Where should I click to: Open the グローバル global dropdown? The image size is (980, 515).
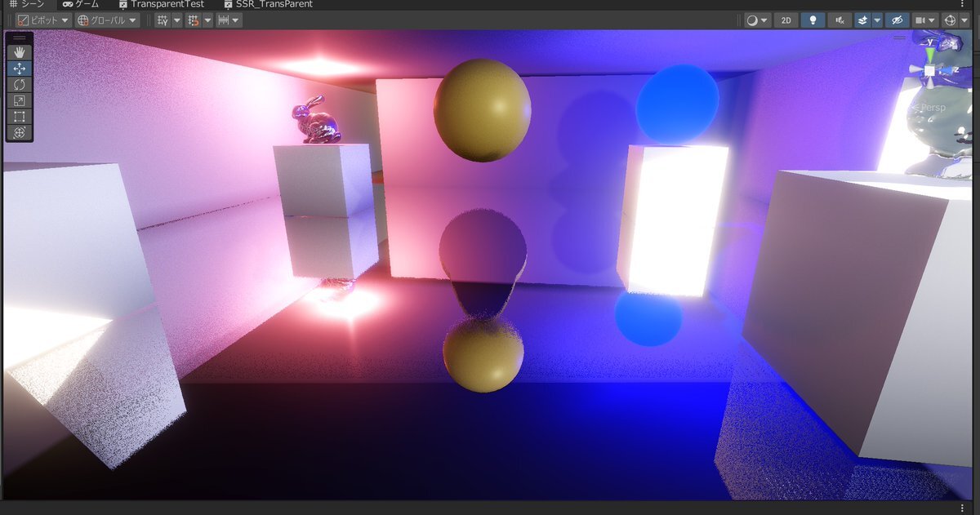(107, 20)
